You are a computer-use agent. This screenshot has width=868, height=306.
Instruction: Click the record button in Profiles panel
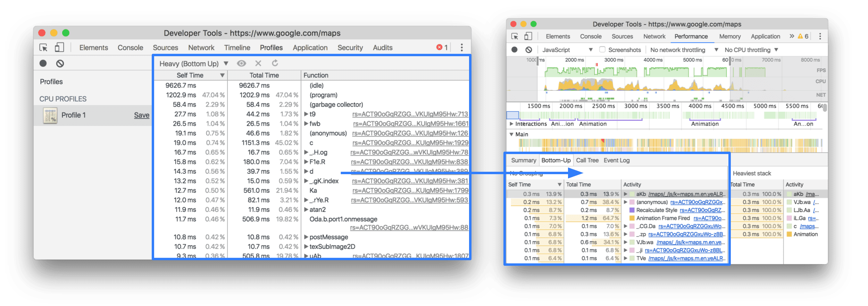point(43,63)
